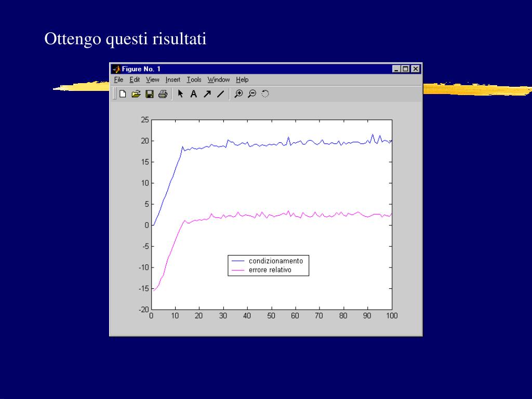Click the y-axis label 25
The width and height of the screenshot is (532, 399).
tap(145, 120)
